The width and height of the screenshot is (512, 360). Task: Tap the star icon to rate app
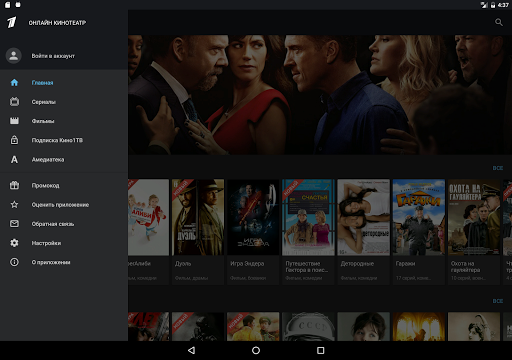[x=14, y=204]
